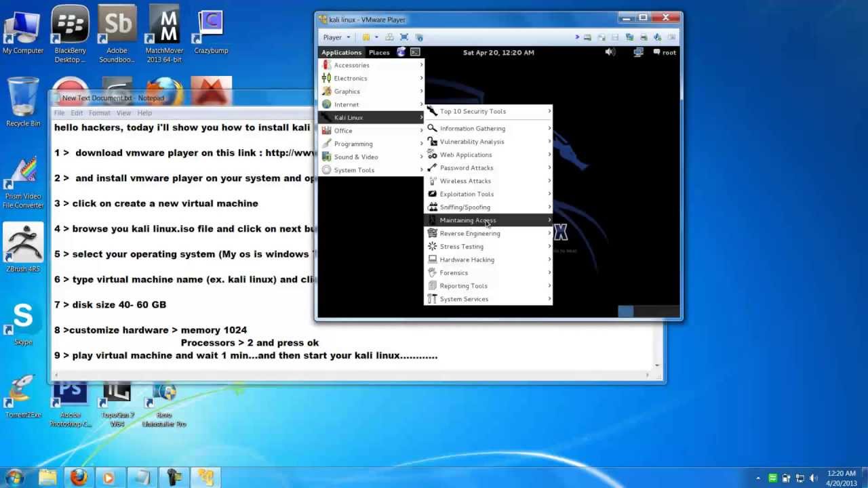Click the printer device icon in VMware
The height and width of the screenshot is (488, 868).
[644, 37]
